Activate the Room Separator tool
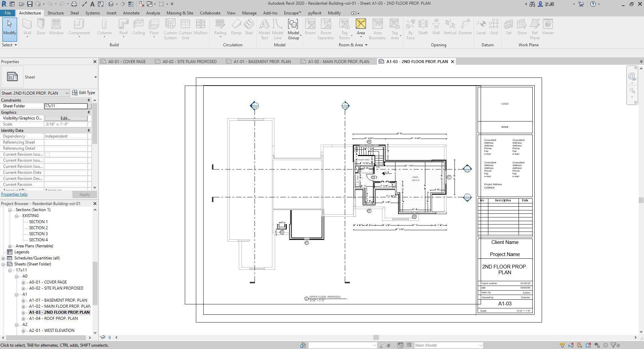 (x=326, y=30)
